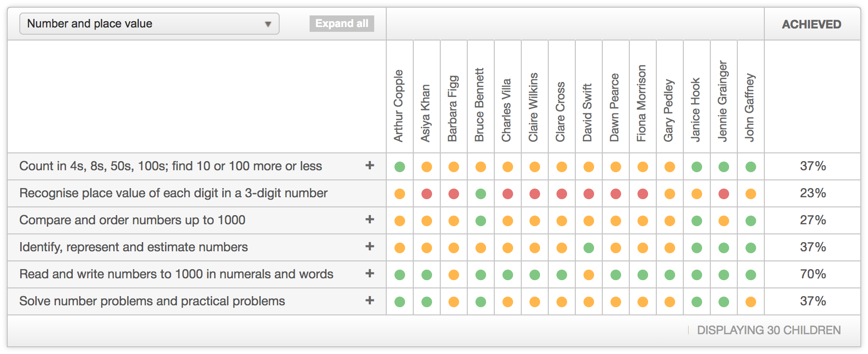The height and width of the screenshot is (354, 868).
Task: Expand the Solve number problems row
Action: [x=370, y=300]
